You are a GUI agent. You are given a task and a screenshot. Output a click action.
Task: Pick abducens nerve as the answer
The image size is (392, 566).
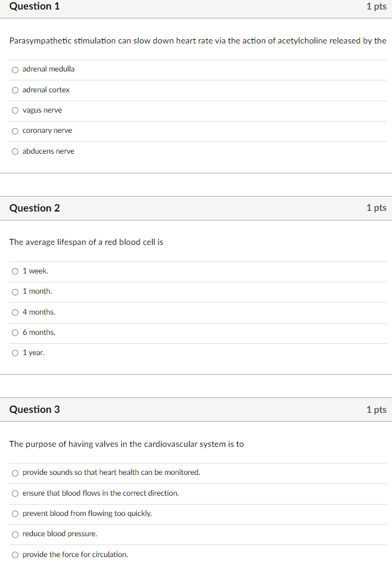tap(14, 151)
